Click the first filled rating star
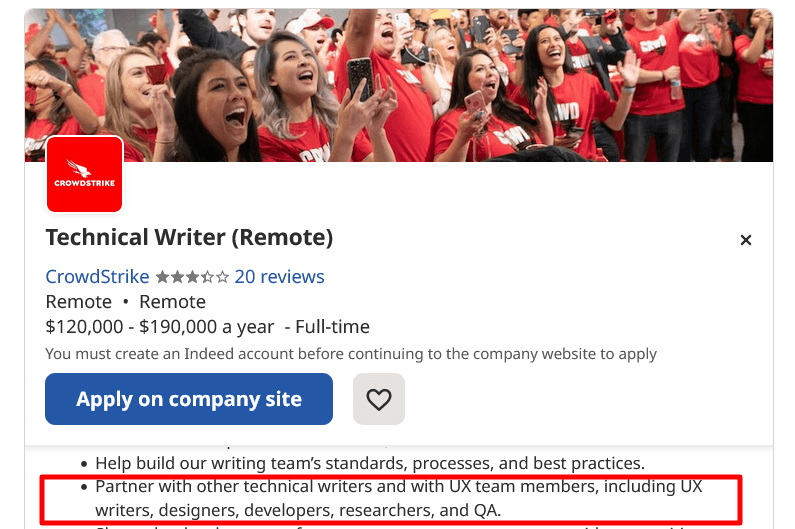 (x=162, y=277)
